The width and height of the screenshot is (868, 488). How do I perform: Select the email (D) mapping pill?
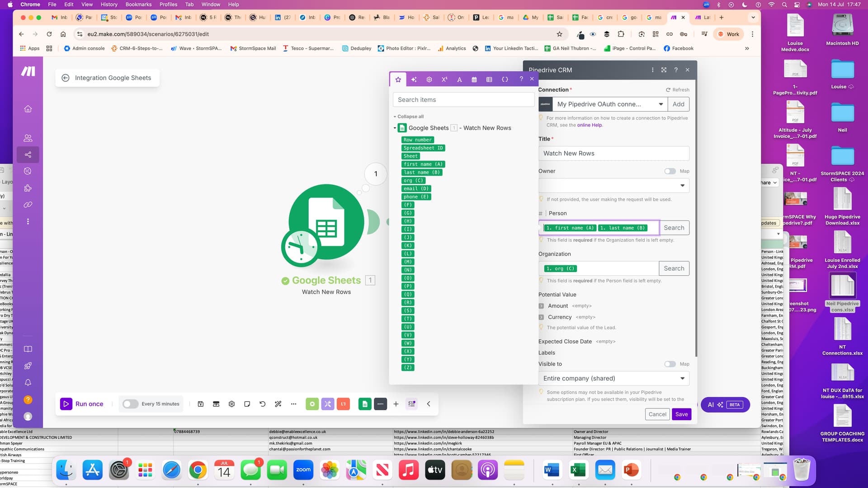click(416, 189)
